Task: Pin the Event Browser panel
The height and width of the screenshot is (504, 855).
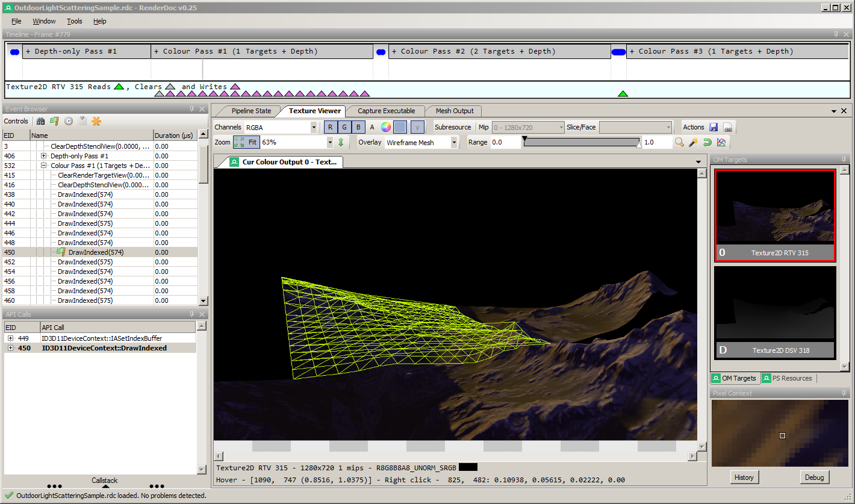Action: [x=192, y=109]
